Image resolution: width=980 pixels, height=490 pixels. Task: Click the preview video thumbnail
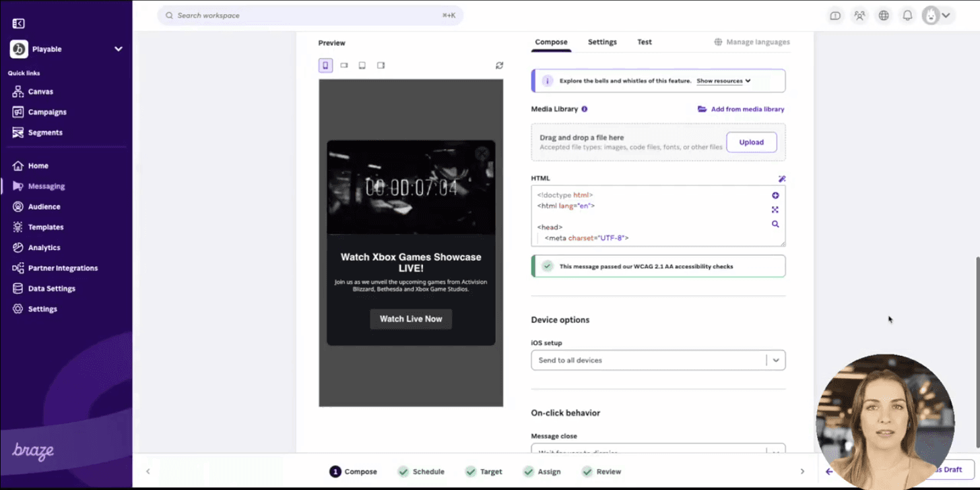(x=411, y=187)
